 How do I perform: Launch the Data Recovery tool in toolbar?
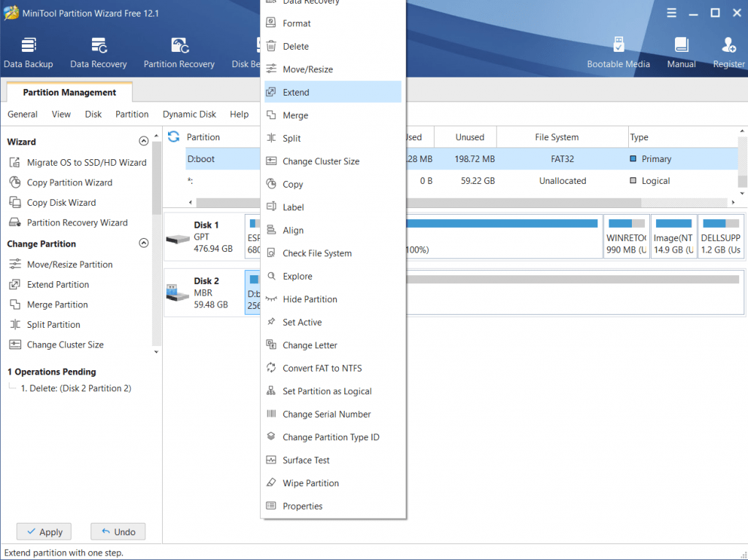pos(99,53)
